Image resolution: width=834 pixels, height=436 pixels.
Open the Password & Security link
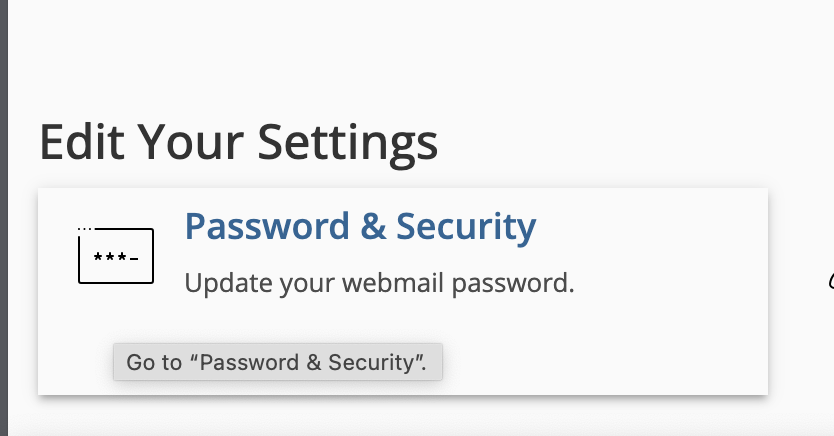(360, 227)
